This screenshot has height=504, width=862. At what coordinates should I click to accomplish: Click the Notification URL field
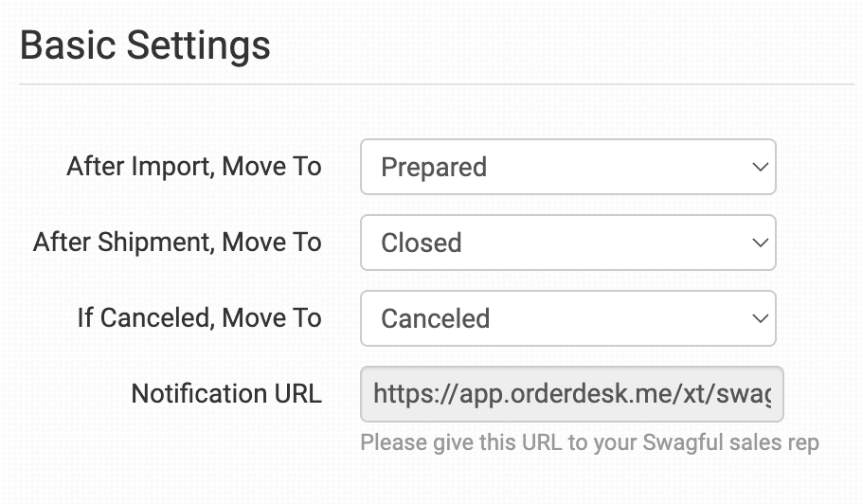pyautogui.click(x=571, y=394)
